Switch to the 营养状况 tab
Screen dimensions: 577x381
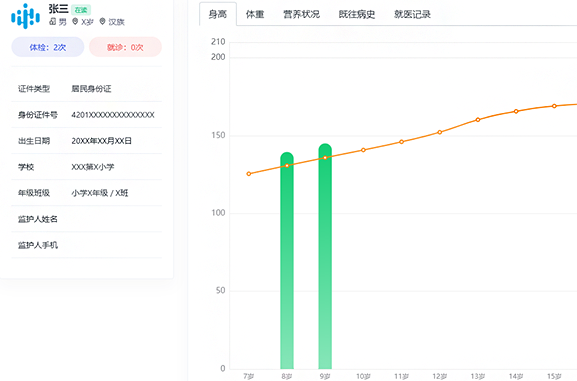301,14
